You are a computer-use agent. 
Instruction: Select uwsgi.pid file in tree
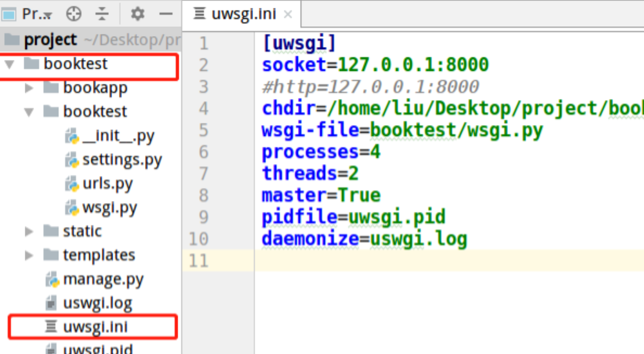click(x=98, y=349)
